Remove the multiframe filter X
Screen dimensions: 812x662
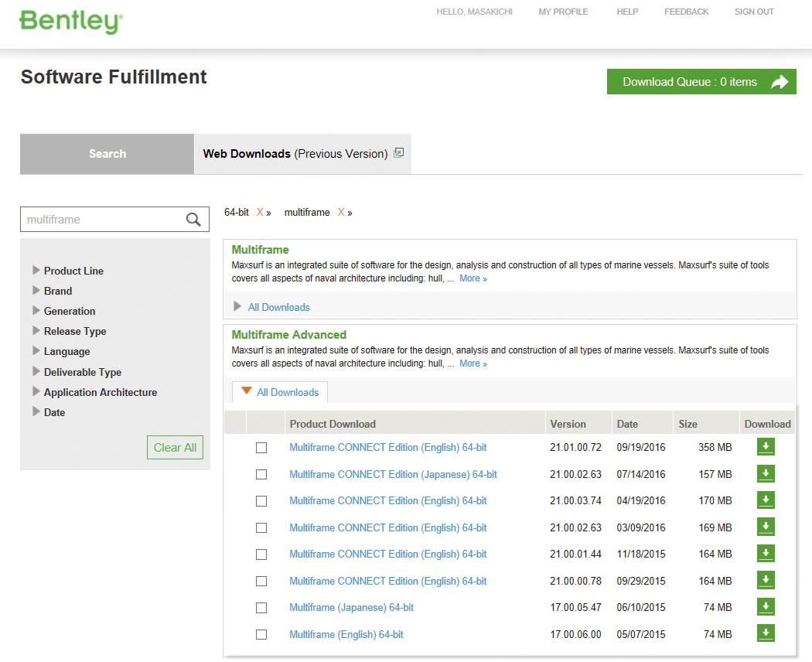pos(341,213)
